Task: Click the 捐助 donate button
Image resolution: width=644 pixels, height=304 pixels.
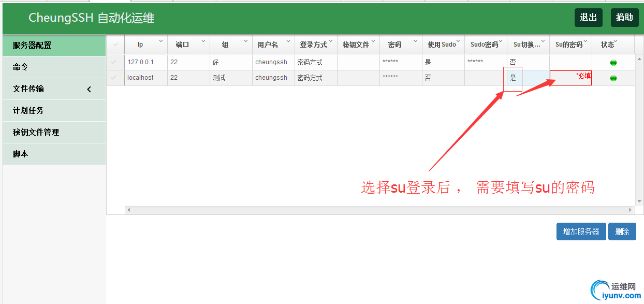Action: (x=624, y=18)
